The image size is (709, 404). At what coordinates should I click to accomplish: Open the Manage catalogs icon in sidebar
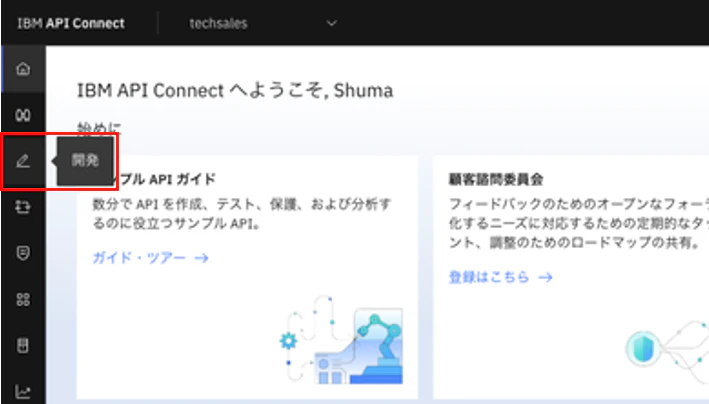coord(23,207)
